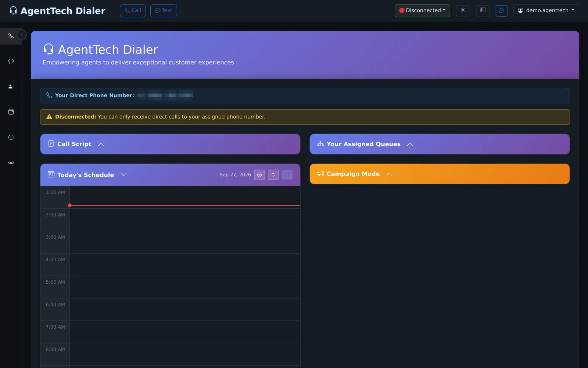
Task: Click the Call button in the header
Action: (x=133, y=11)
